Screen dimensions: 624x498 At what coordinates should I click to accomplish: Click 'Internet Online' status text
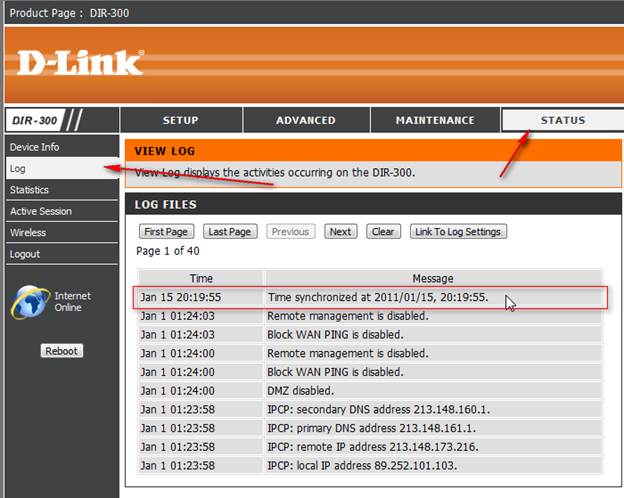point(72,302)
